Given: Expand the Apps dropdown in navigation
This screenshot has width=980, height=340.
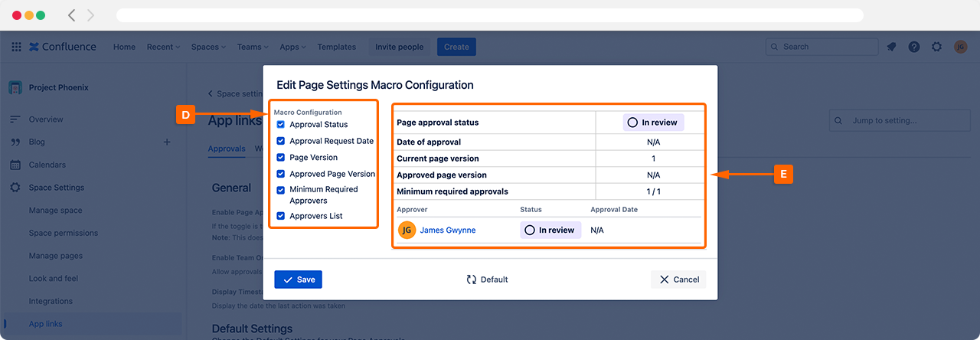Looking at the screenshot, I should [x=293, y=47].
